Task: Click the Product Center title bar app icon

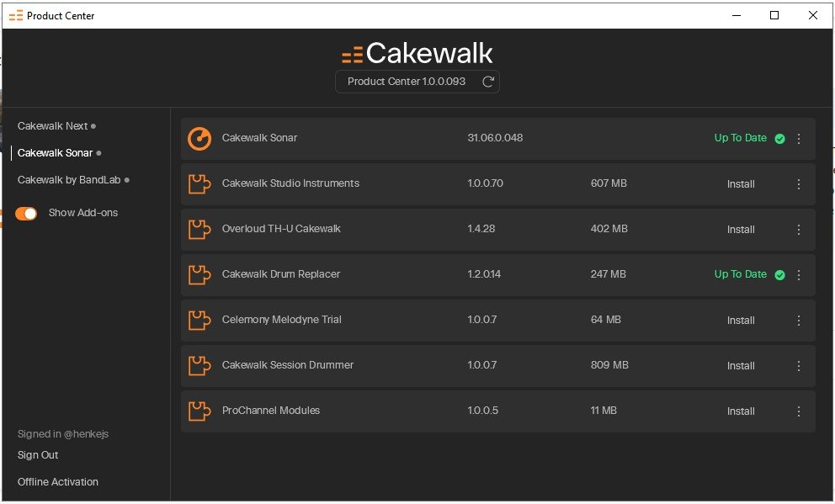Action: [16, 15]
